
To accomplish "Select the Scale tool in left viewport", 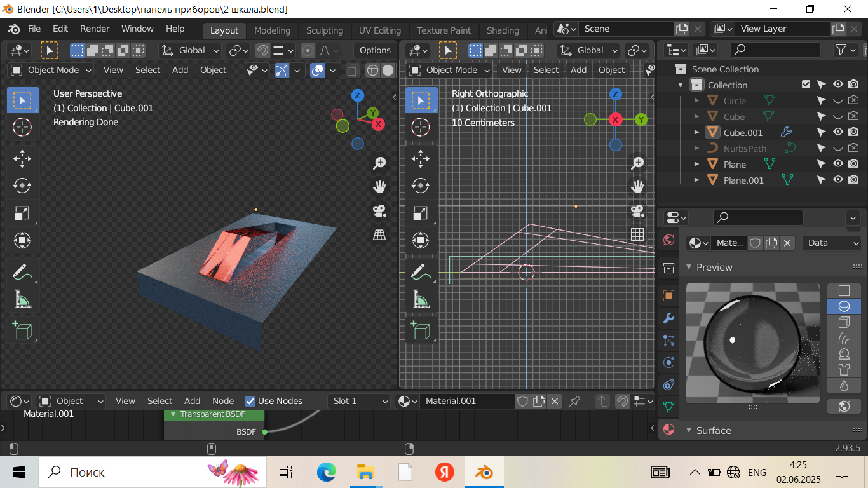I will [22, 213].
